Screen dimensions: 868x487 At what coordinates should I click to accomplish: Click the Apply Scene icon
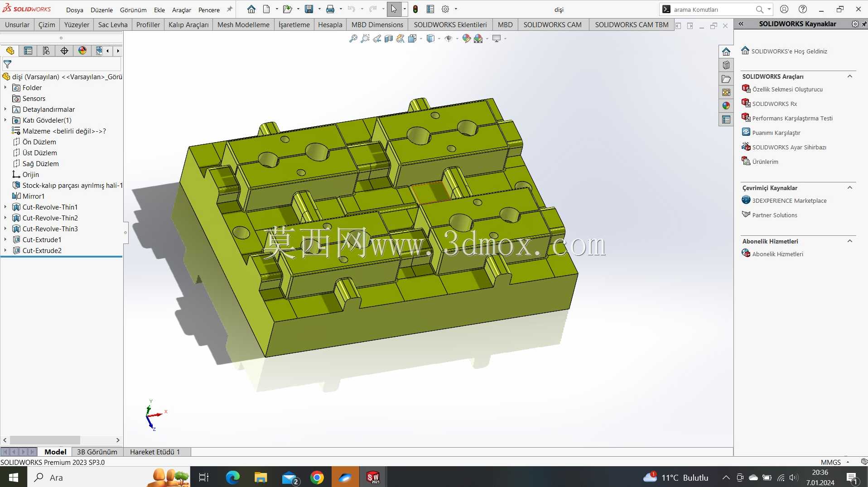478,39
